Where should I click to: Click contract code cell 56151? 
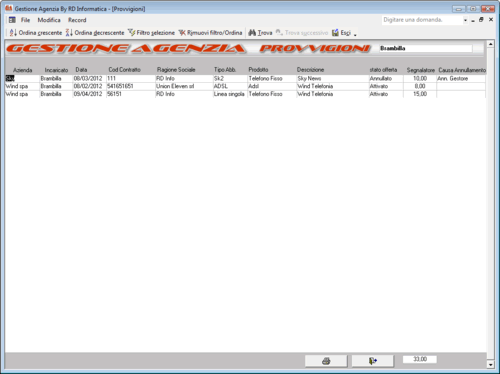[x=130, y=94]
